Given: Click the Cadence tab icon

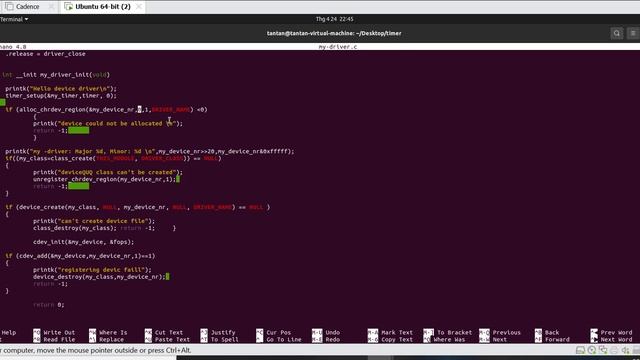Looking at the screenshot, I should [9, 7].
